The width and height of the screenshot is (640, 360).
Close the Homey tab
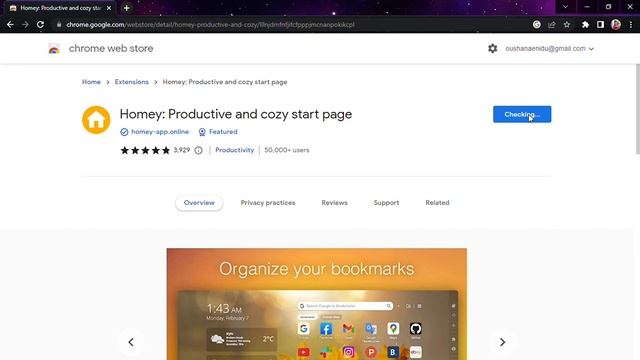[x=109, y=8]
